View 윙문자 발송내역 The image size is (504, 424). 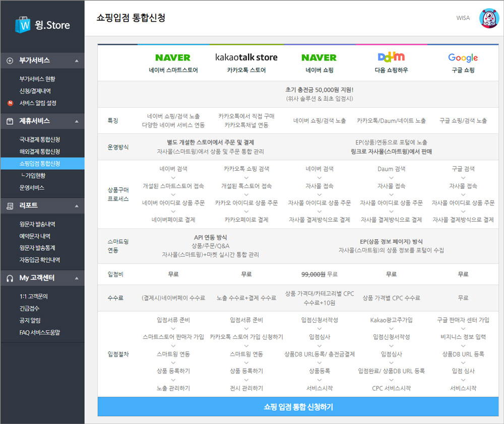(x=37, y=224)
